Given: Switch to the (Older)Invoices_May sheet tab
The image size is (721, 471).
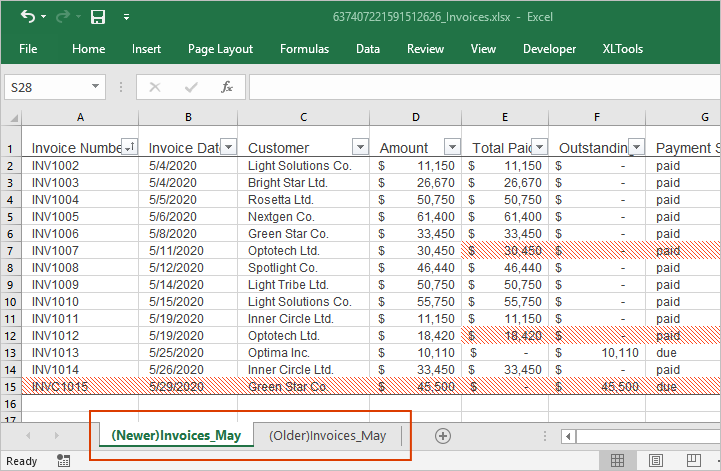Looking at the screenshot, I should click(327, 435).
